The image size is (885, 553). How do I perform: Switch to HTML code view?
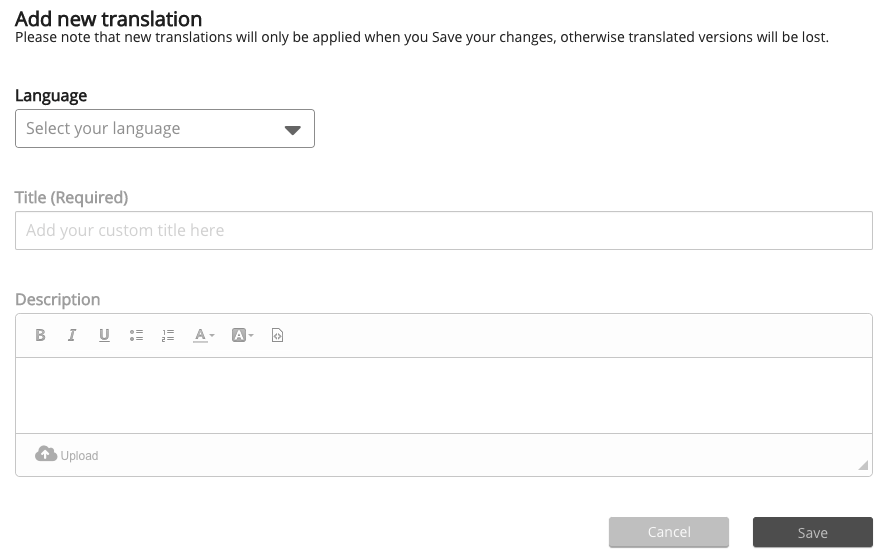tap(278, 336)
